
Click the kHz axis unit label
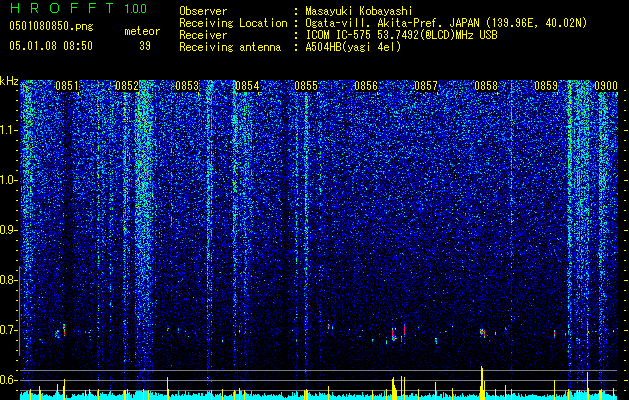click(x=9, y=82)
